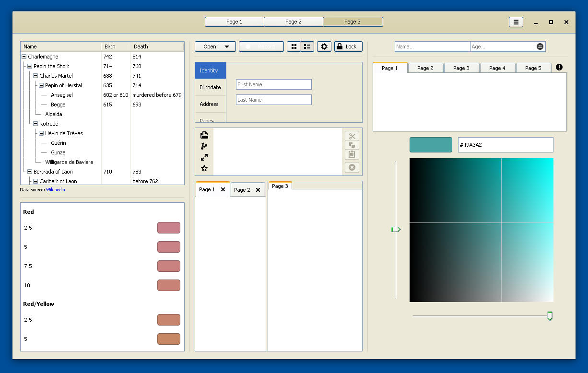Collapse the Liévin de Trèves node
The width and height of the screenshot is (588, 373).
click(x=41, y=133)
